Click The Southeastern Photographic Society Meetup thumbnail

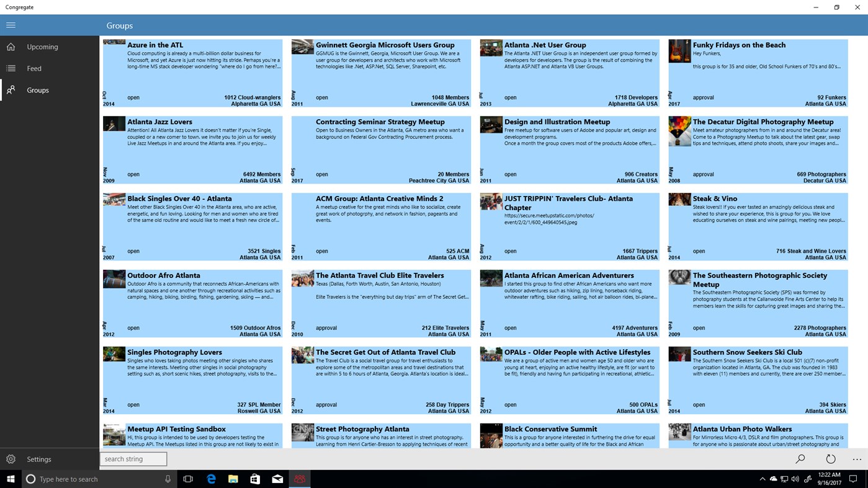679,277
